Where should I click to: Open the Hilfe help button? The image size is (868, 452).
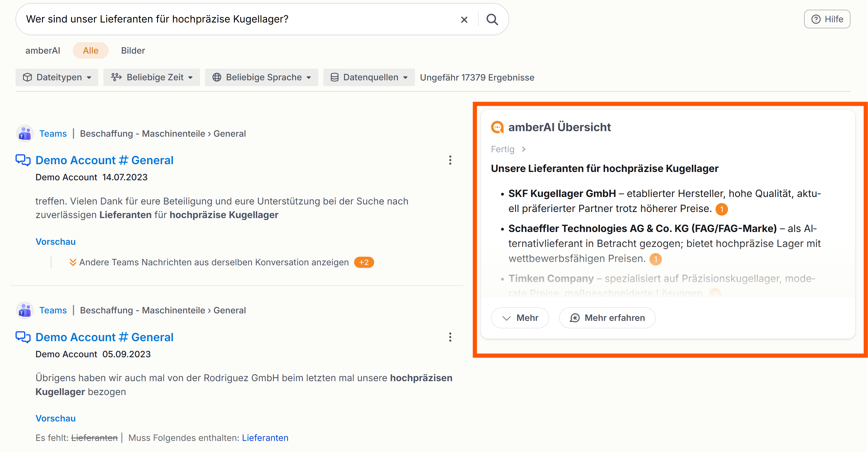click(827, 19)
